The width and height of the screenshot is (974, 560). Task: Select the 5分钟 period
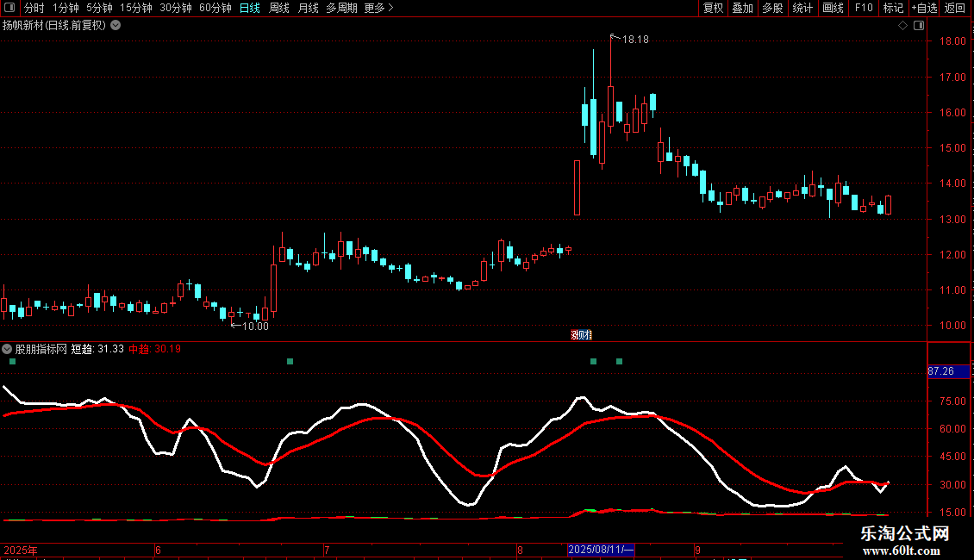pyautogui.click(x=99, y=8)
